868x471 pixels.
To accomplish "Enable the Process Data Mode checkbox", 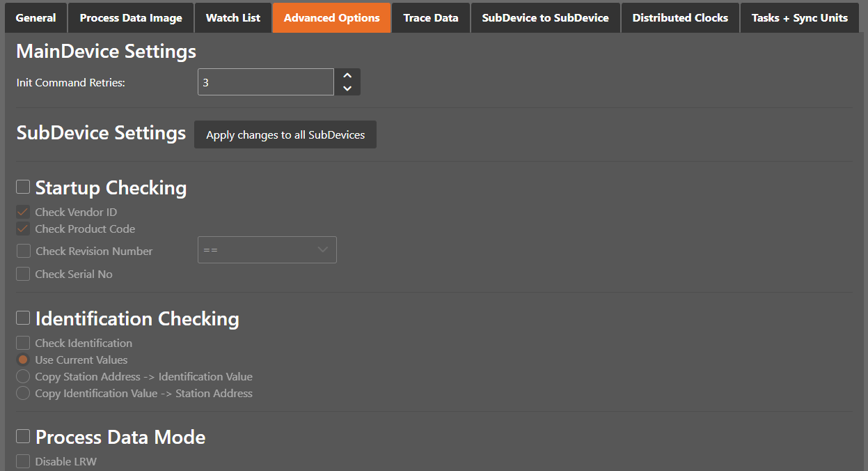I will click(23, 436).
